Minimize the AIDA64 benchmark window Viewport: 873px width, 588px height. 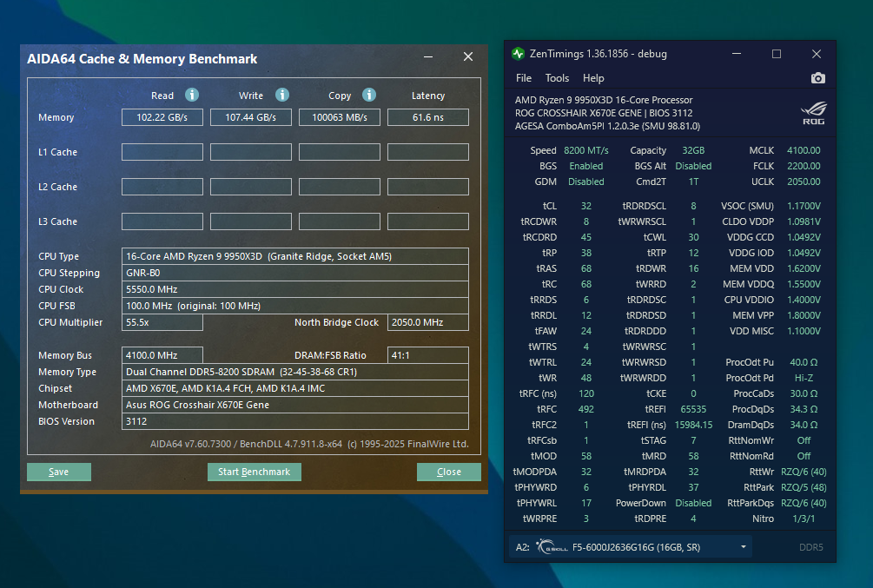tap(429, 57)
